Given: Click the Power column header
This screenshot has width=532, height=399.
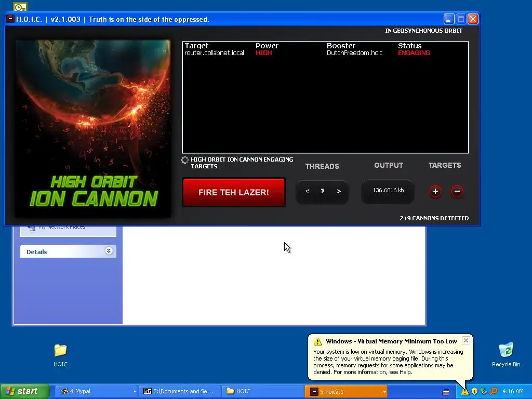Looking at the screenshot, I should click(x=267, y=46).
